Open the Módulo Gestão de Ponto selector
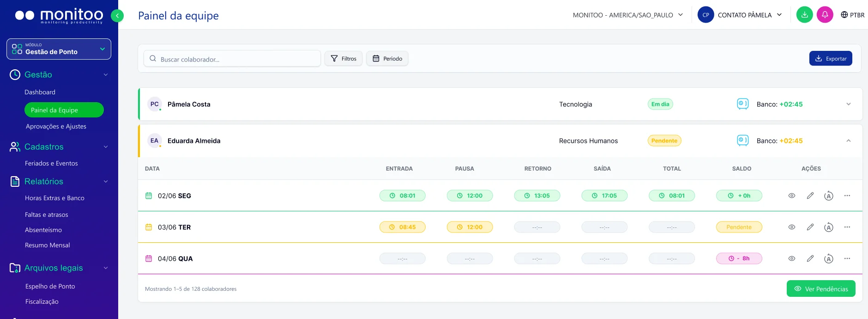Viewport: 868px width, 319px height. click(x=59, y=49)
